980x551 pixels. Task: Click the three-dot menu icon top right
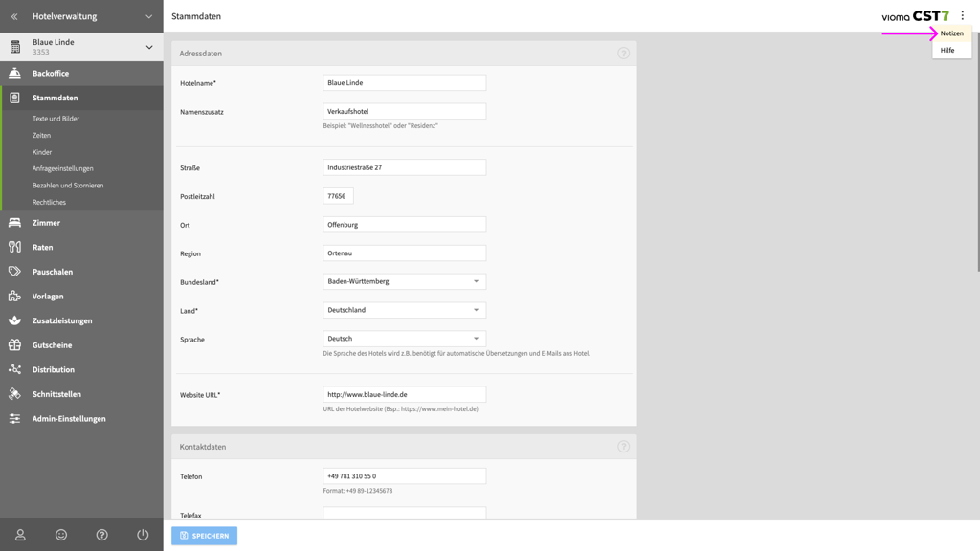click(963, 16)
